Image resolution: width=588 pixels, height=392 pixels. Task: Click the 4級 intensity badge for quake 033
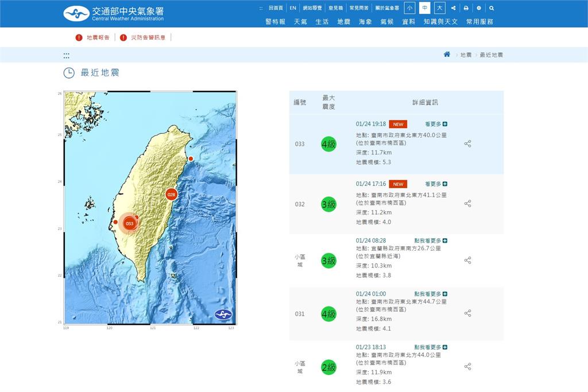[329, 144]
